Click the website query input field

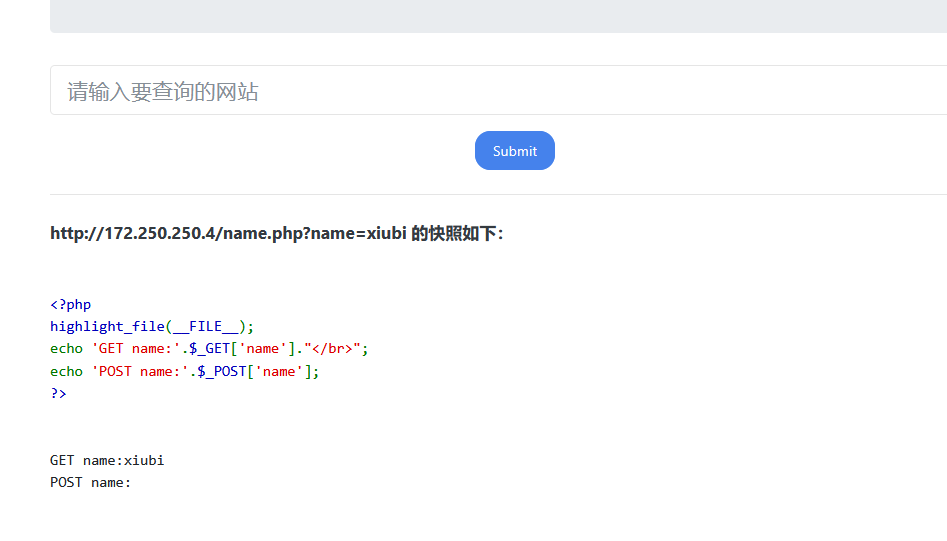tap(498, 91)
